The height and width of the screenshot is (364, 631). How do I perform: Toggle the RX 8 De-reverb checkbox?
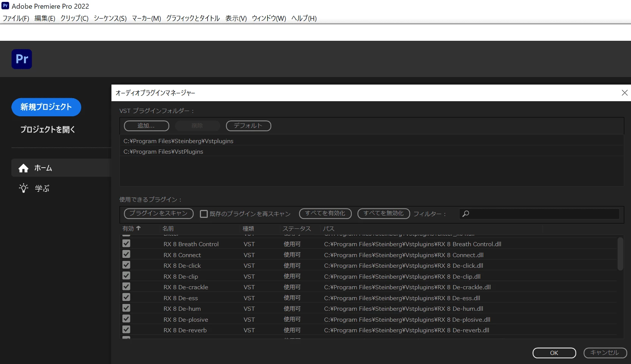coord(126,330)
